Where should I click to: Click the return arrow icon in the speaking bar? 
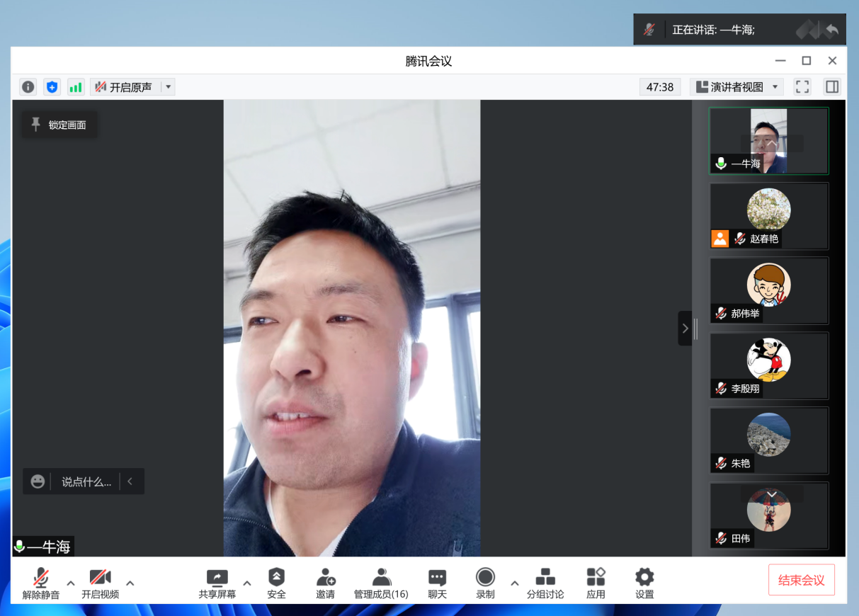tap(831, 30)
